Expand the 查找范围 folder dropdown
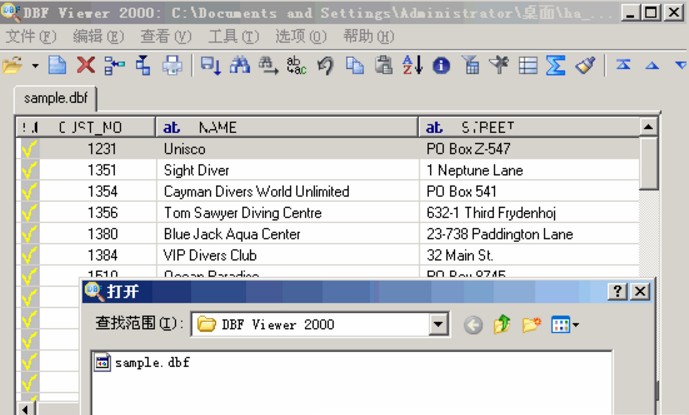The image size is (689, 415). tap(438, 324)
